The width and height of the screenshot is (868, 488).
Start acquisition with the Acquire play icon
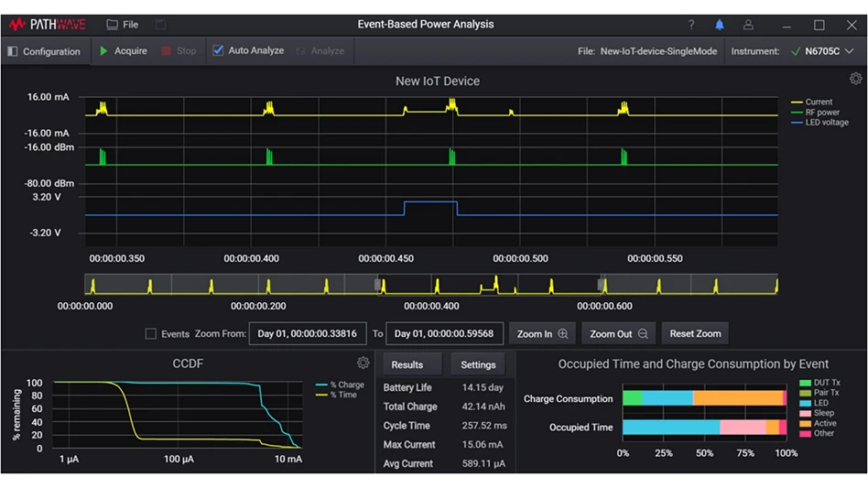coord(103,51)
